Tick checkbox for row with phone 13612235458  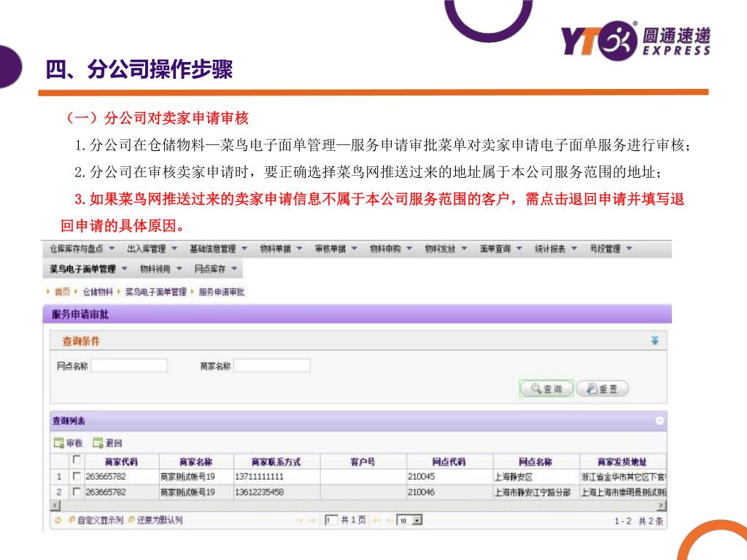click(76, 491)
